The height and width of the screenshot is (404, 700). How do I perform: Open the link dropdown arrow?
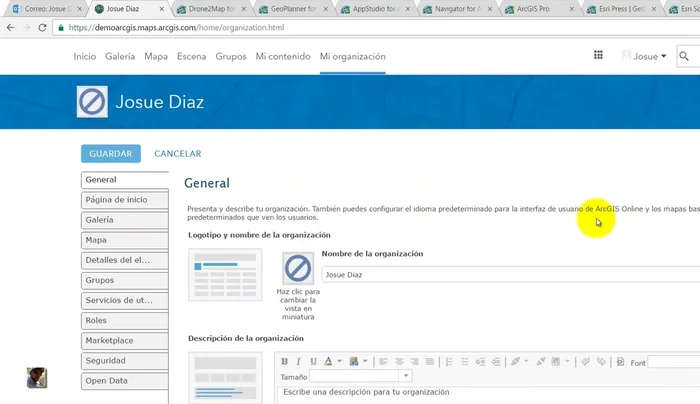[526, 361]
